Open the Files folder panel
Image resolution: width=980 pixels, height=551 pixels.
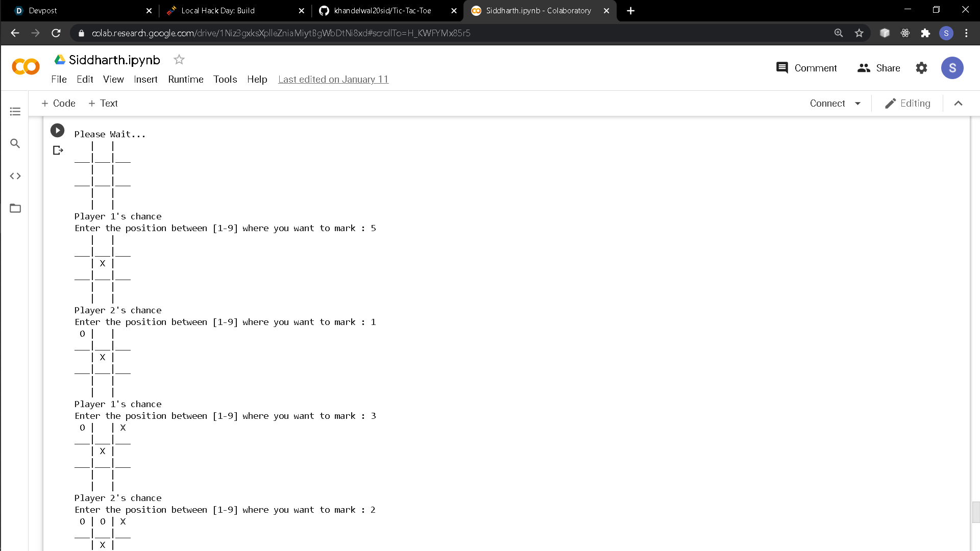coord(15,208)
